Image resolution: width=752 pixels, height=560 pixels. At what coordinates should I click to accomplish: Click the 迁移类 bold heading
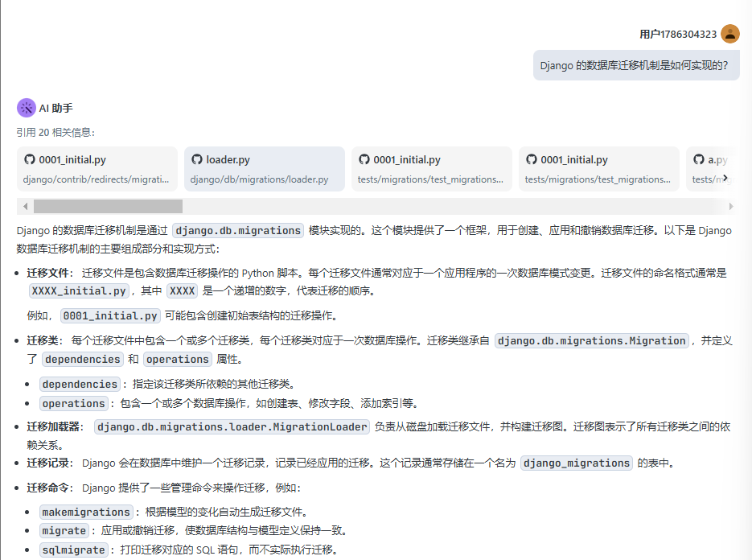coord(43,340)
